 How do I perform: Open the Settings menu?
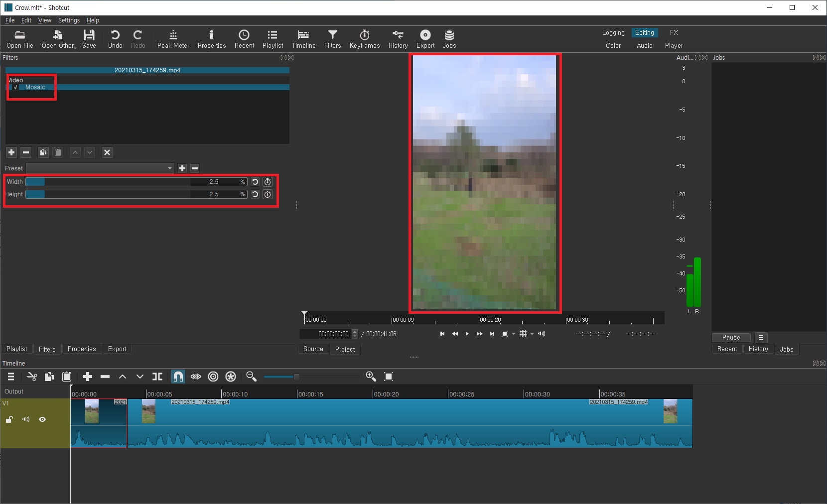[69, 20]
